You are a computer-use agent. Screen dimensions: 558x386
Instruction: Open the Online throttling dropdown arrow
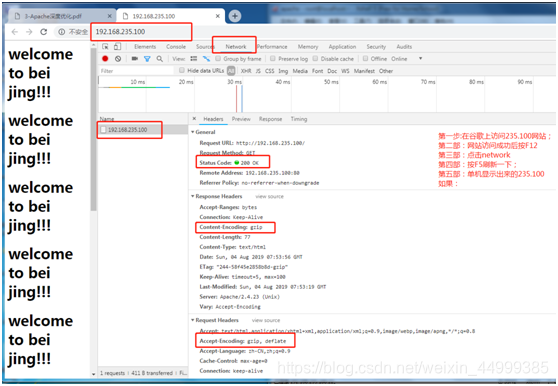pyautogui.click(x=420, y=58)
